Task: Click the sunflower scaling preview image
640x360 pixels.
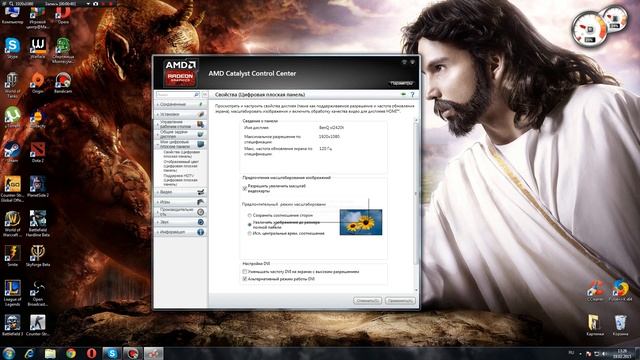Action: coord(361,222)
